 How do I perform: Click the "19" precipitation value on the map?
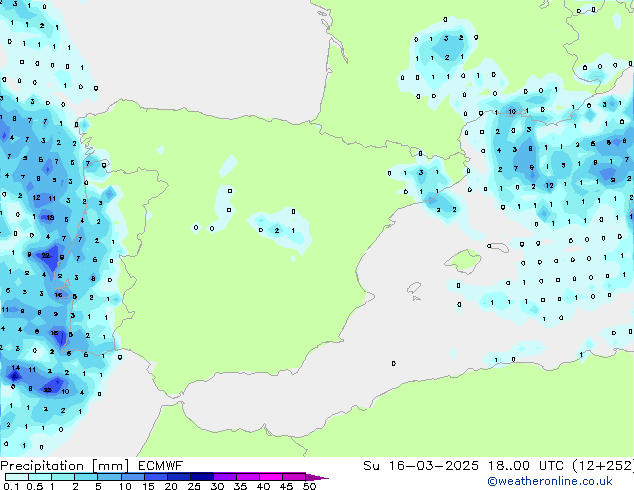[50, 218]
